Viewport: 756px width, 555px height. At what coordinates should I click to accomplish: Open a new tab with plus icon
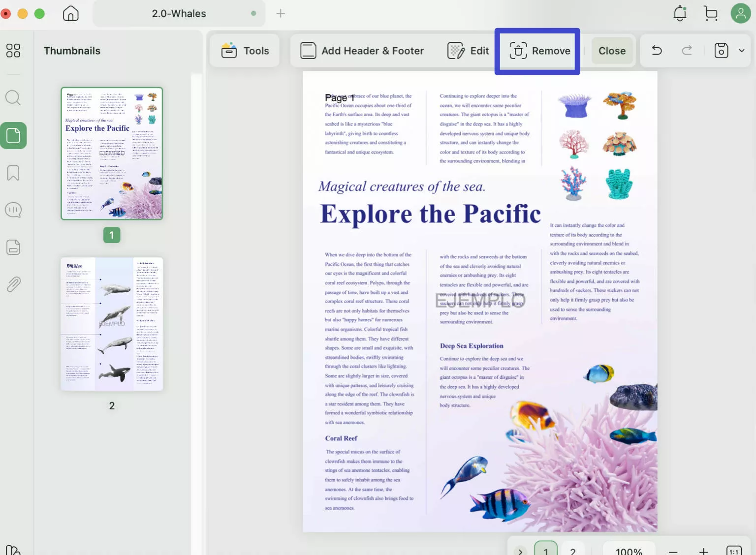click(281, 13)
